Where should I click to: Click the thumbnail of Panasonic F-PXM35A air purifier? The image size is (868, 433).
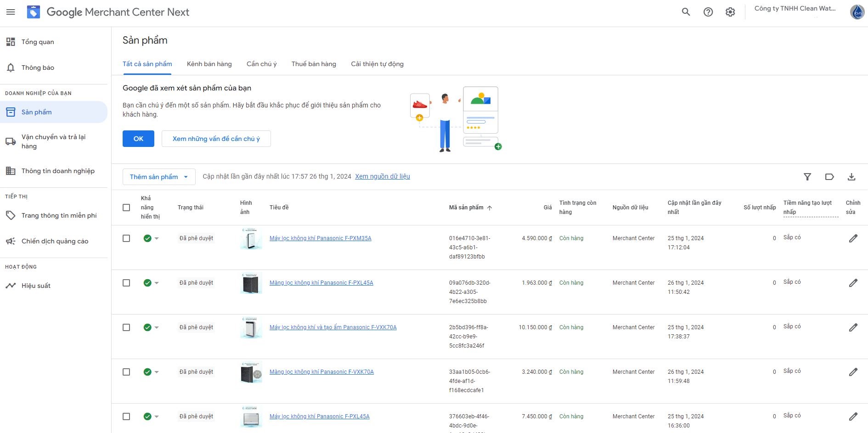(251, 238)
